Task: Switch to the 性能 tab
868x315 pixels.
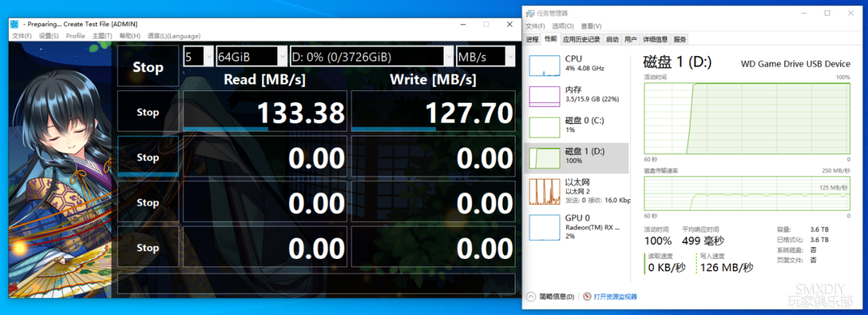Action: [x=550, y=39]
